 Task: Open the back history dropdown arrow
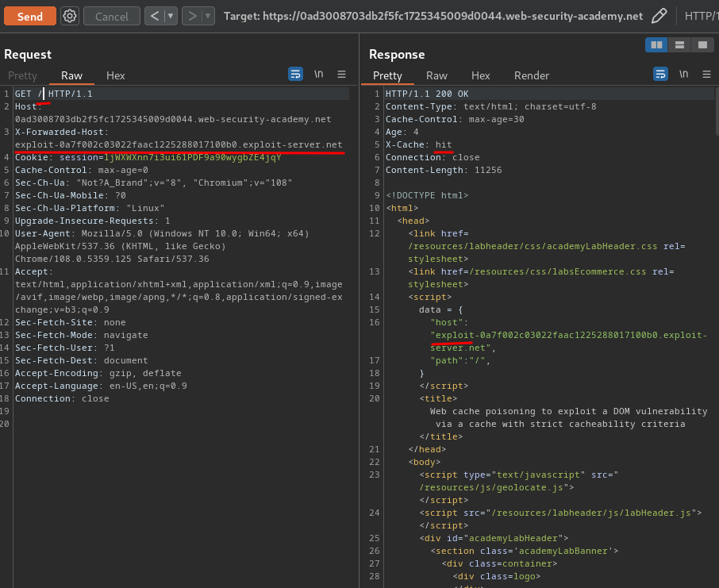click(x=171, y=16)
